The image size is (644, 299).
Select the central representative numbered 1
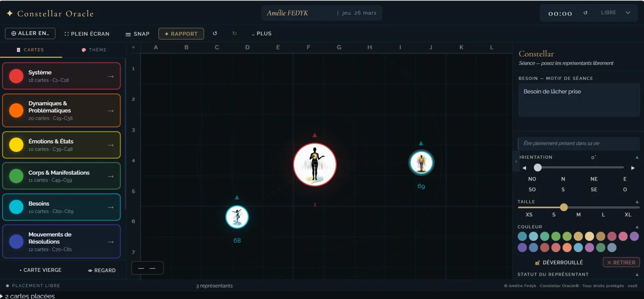(x=315, y=165)
